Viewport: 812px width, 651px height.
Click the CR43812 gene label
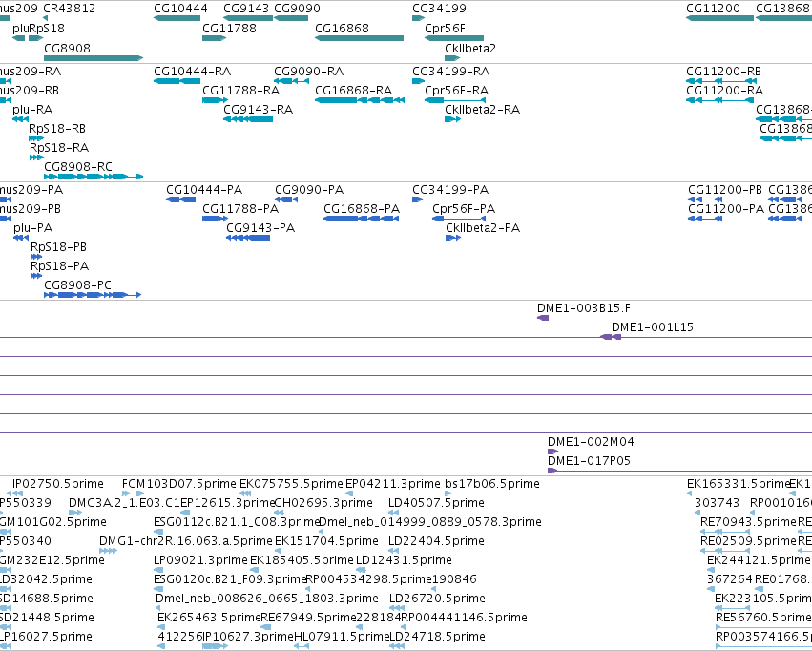point(69,9)
